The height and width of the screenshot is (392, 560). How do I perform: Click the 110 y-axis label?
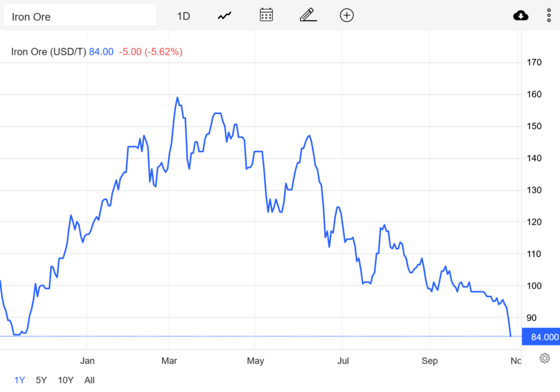click(x=534, y=254)
